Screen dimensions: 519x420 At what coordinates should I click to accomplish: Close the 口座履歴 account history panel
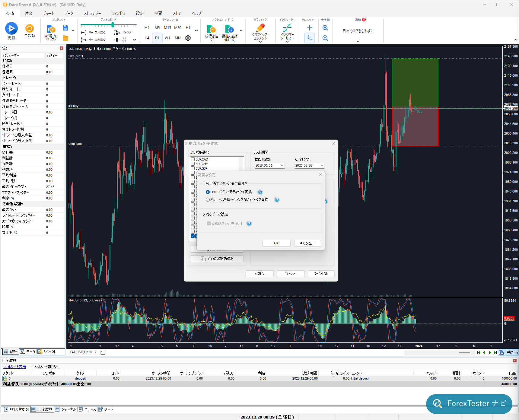tap(515, 361)
